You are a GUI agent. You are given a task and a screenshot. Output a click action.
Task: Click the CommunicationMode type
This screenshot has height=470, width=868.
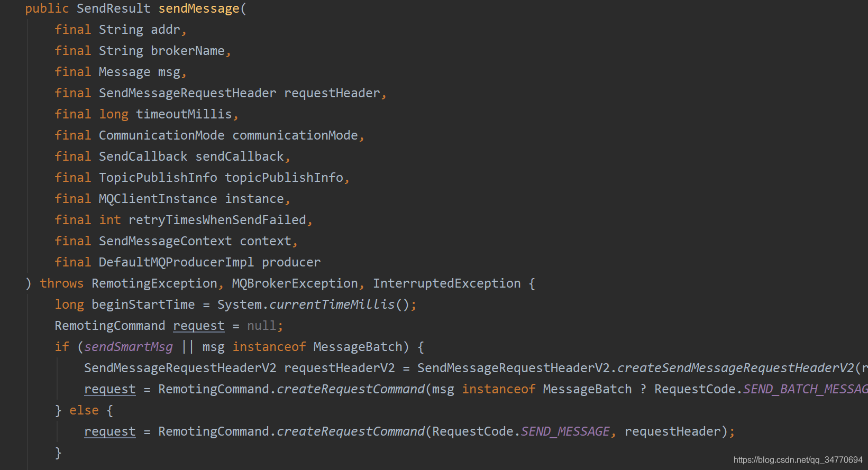click(162, 136)
